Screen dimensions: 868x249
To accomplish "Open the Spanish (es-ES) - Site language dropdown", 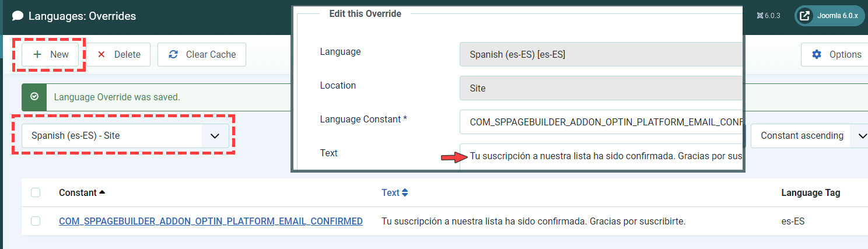I will tap(125, 135).
